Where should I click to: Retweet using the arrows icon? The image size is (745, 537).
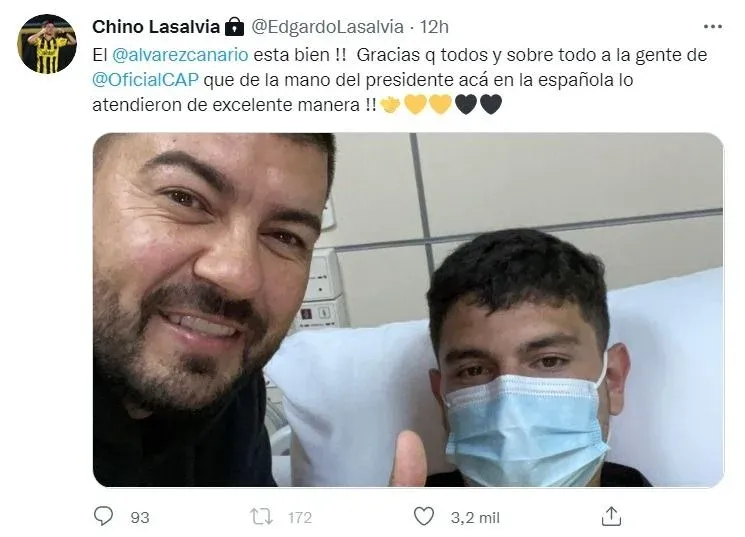coord(262,517)
